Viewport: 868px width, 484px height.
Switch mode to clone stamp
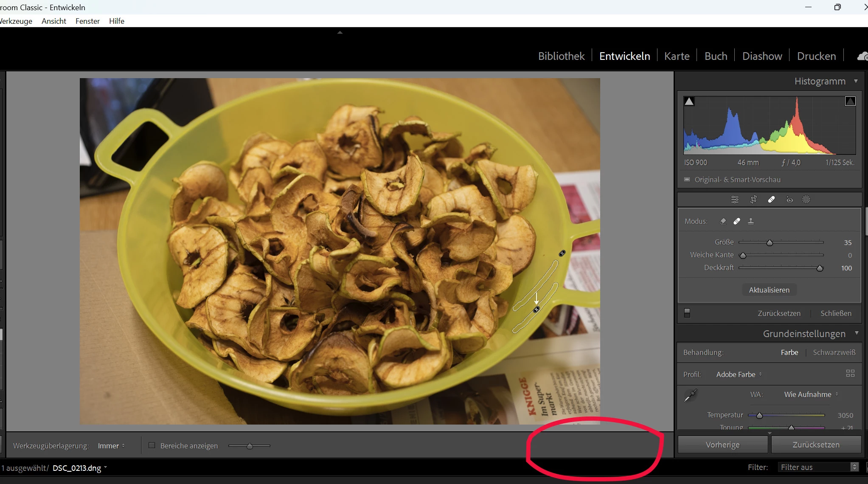[751, 221]
